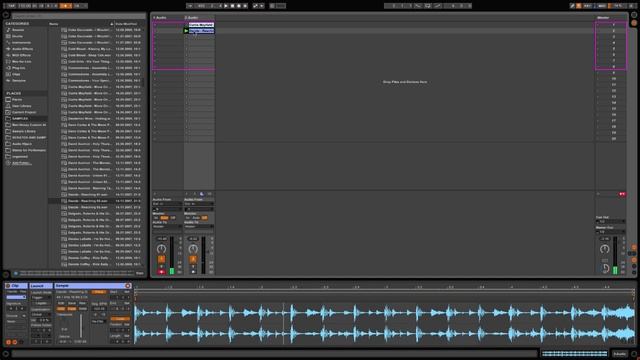Stop playback with the transport Stop button
This screenshot has width=640, height=360.
point(232,6)
